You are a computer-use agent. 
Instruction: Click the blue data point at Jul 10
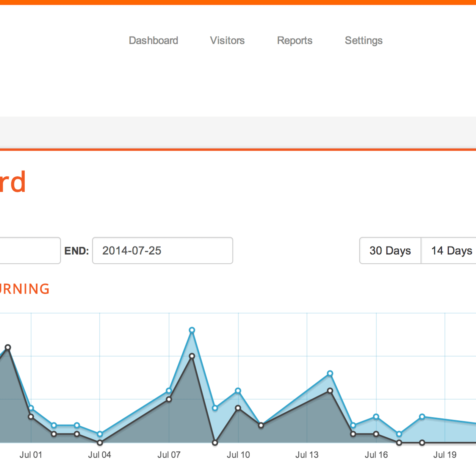(238, 391)
